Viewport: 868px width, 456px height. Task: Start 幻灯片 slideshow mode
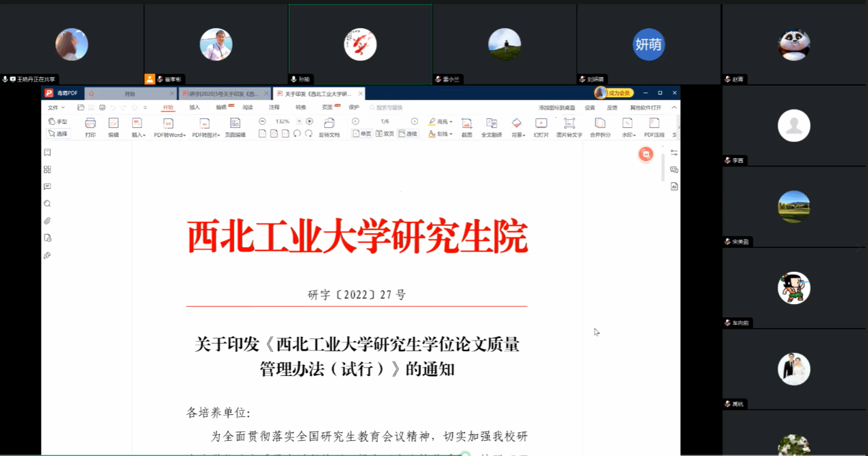(541, 127)
